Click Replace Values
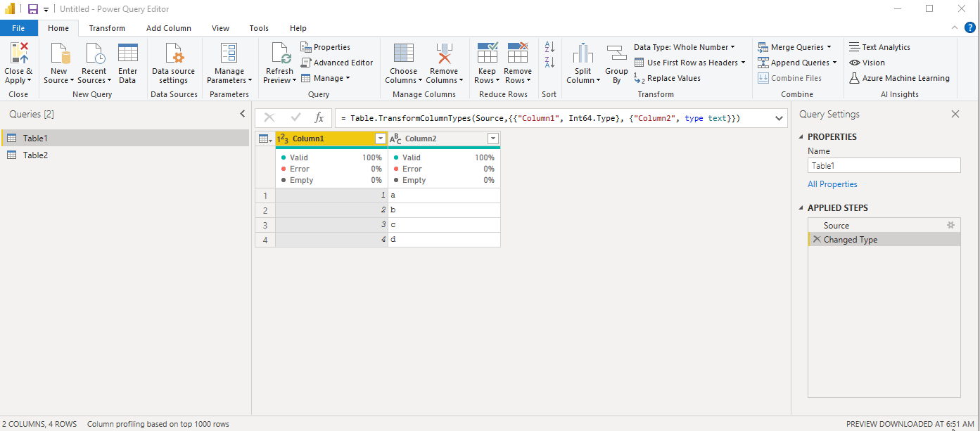 (x=667, y=78)
